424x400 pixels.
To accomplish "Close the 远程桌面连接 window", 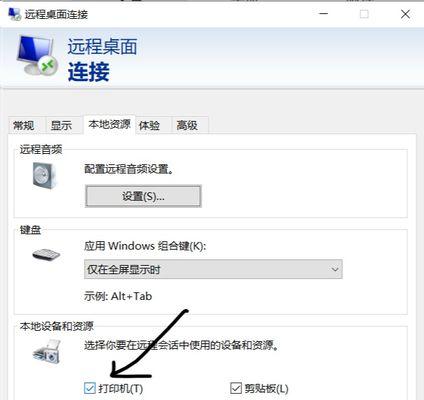I will (x=405, y=14).
